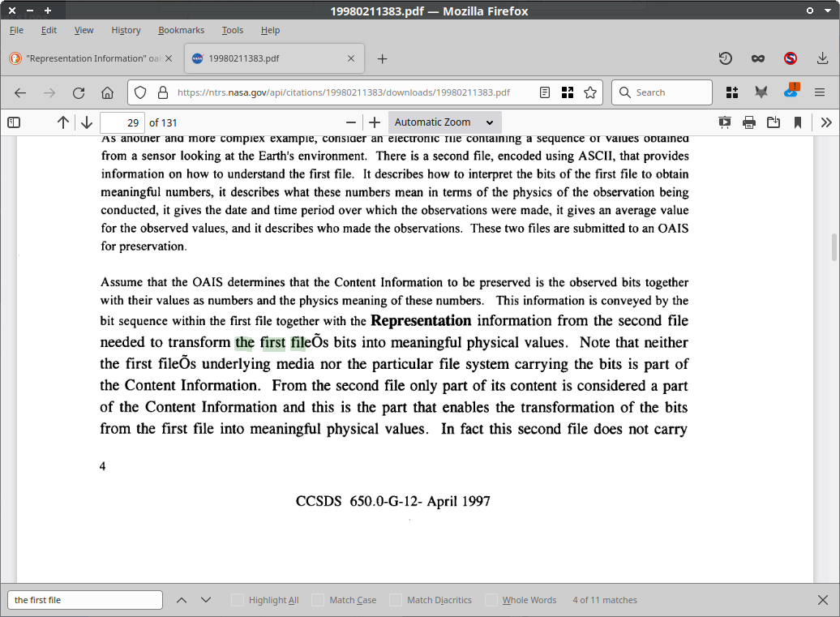Open the Bookmarks menu
This screenshot has height=617, width=840.
(181, 30)
